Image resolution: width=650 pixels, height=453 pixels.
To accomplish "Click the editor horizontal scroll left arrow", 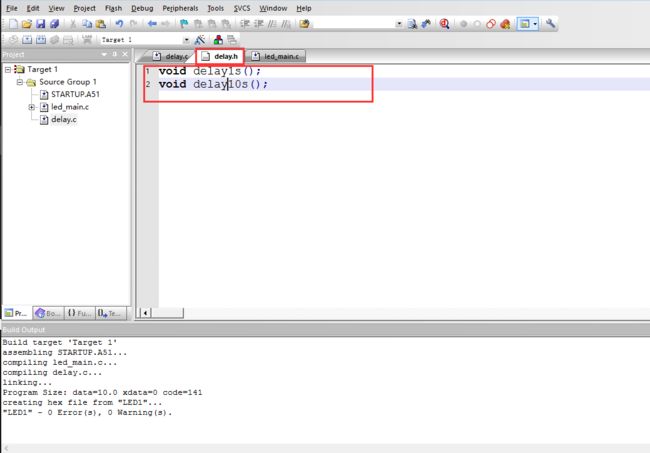I will point(146,313).
